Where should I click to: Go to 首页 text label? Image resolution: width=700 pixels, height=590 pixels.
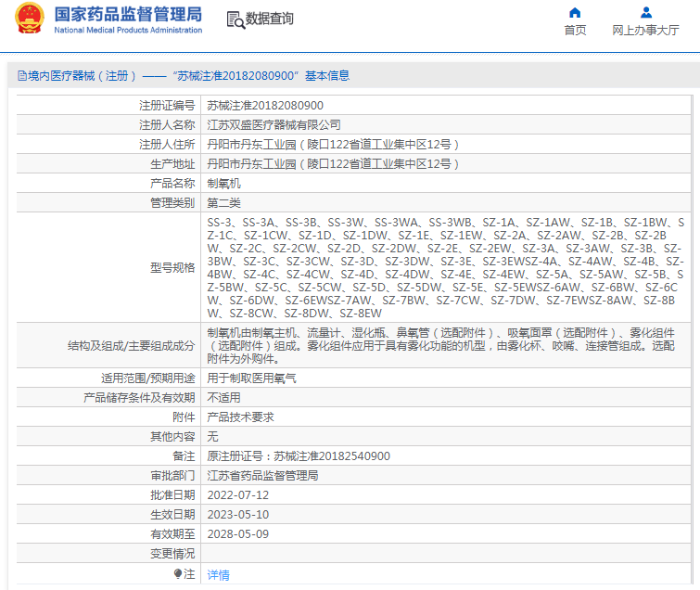pyautogui.click(x=575, y=30)
